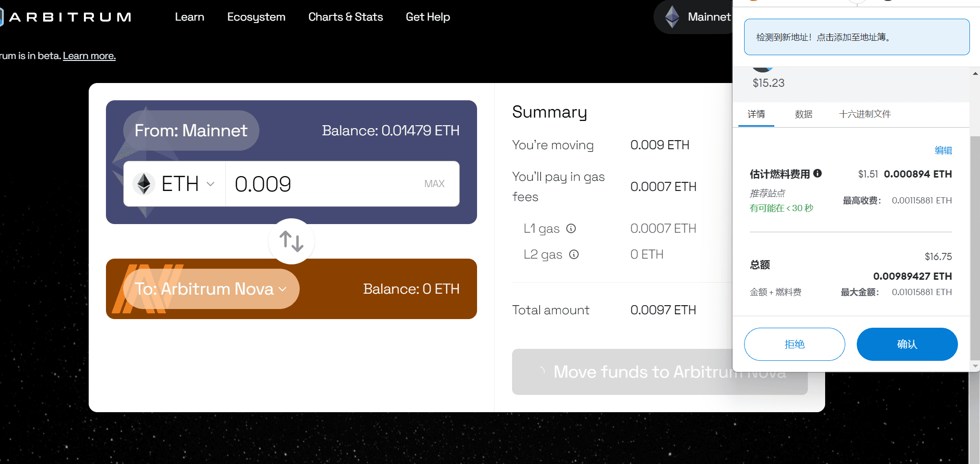Click the MAX amount button
Image resolution: width=980 pixels, height=464 pixels.
click(434, 184)
